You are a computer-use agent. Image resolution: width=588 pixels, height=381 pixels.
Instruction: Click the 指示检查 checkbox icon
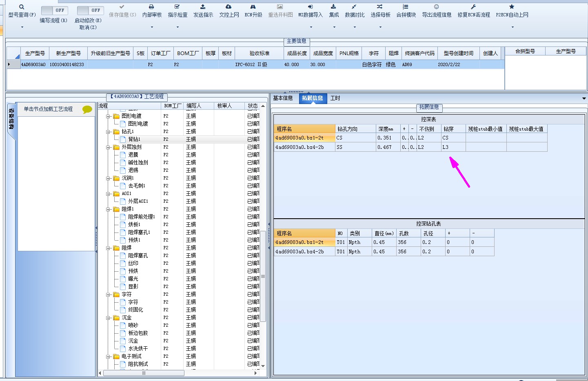pos(177,7)
